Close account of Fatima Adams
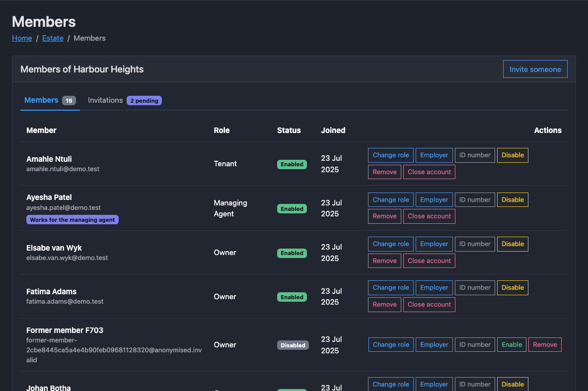This screenshot has height=391, width=588. 429,305
